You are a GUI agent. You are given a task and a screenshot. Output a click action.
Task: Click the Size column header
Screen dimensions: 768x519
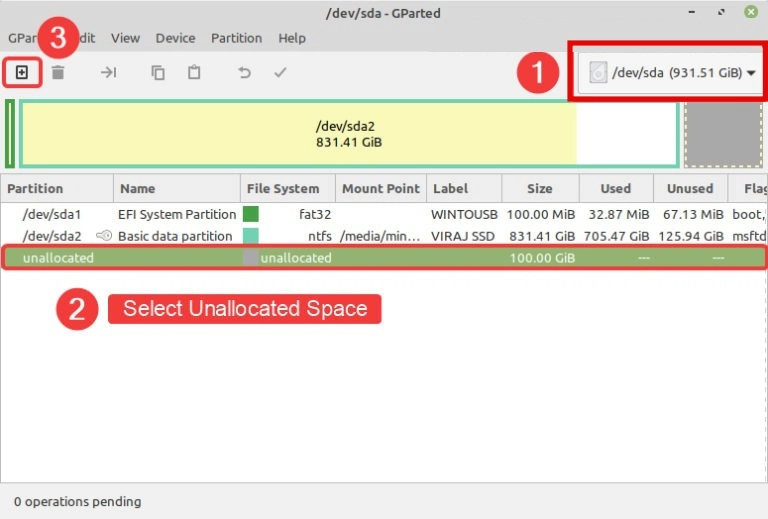click(x=540, y=188)
